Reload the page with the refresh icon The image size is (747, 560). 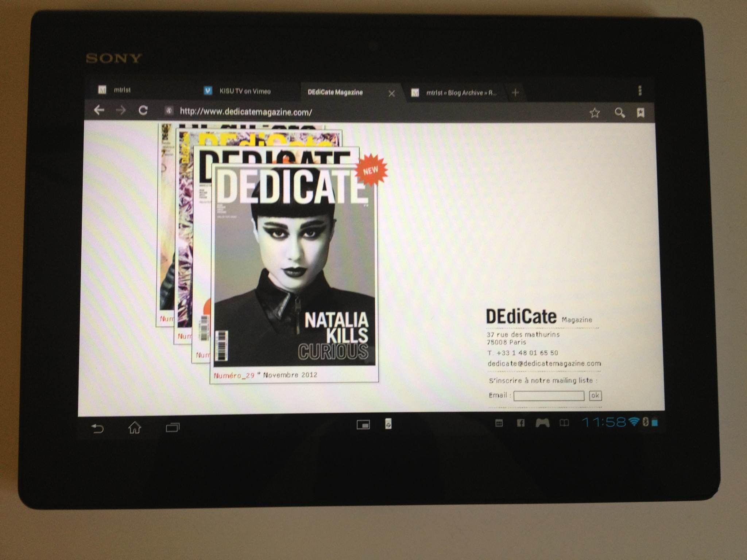[x=143, y=110]
